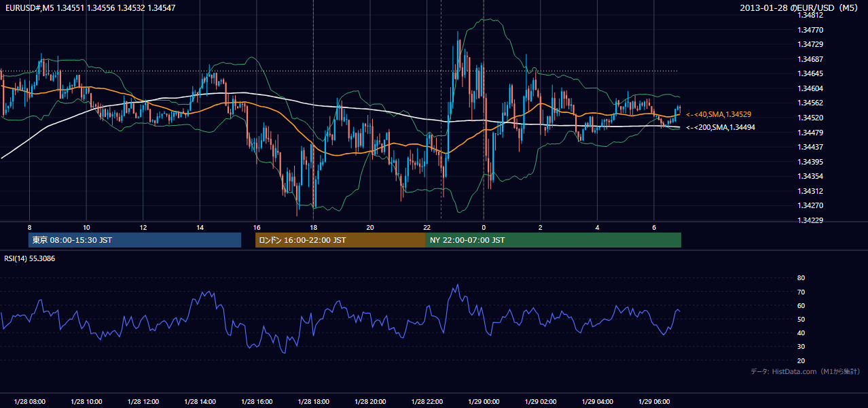Click the 1.34520 price axis value
This screenshot has height=408, width=868.
coord(811,118)
